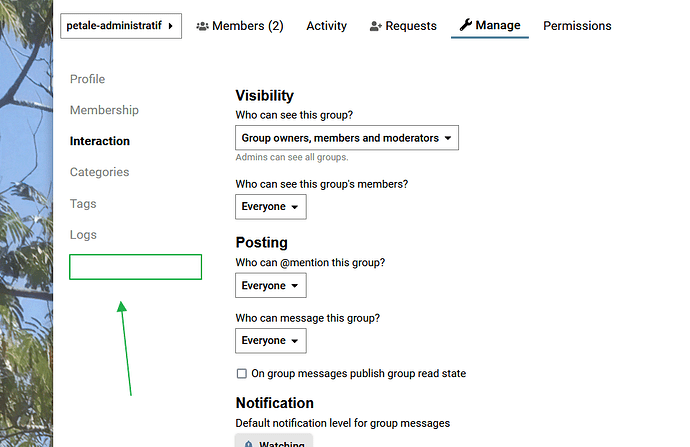690x447 pixels.
Task: View the Logs section
Action: 83,235
